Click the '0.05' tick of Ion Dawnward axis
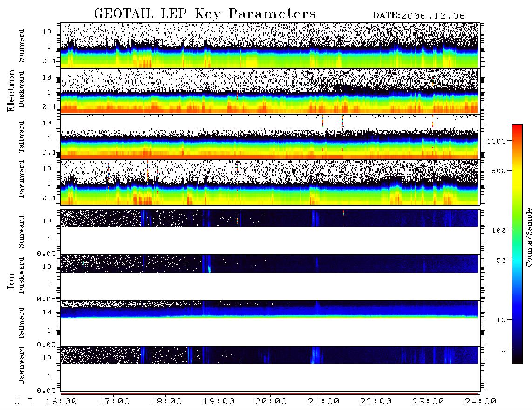 (x=46, y=390)
